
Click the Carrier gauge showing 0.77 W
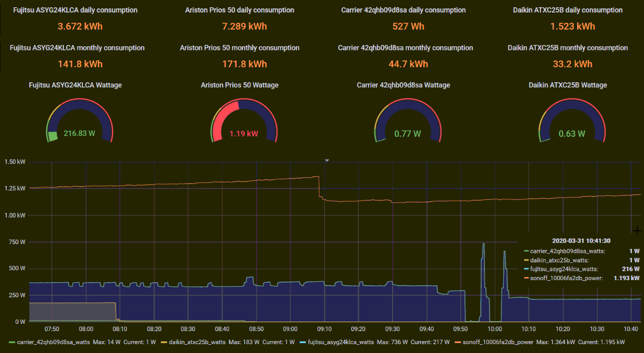[x=408, y=121]
